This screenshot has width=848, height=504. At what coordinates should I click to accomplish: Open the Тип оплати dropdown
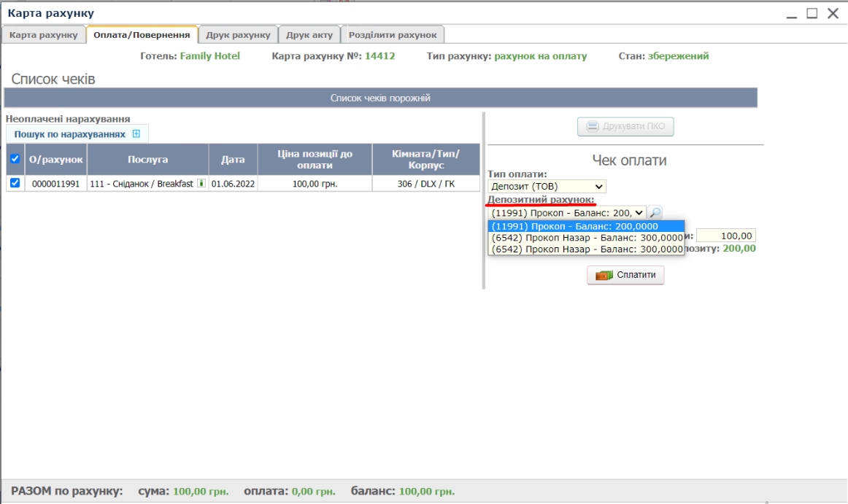click(x=547, y=187)
